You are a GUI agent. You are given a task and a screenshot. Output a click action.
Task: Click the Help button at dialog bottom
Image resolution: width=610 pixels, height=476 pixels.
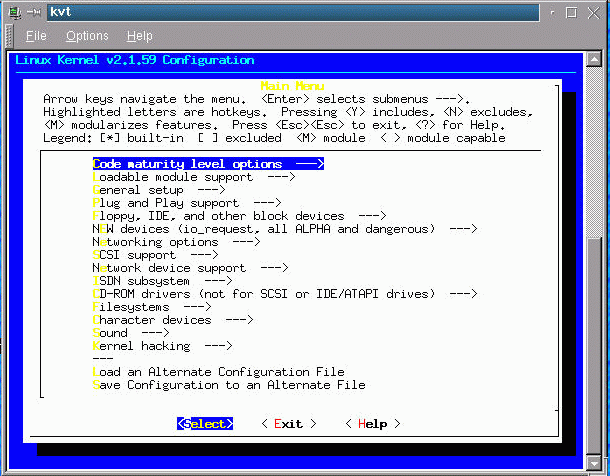[x=373, y=424]
